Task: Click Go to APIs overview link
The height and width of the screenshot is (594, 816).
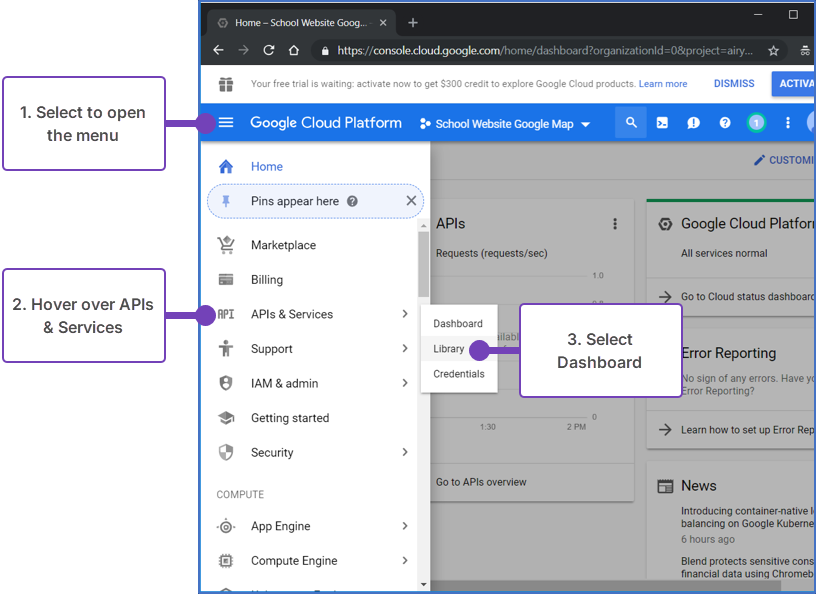Action: coord(480,481)
